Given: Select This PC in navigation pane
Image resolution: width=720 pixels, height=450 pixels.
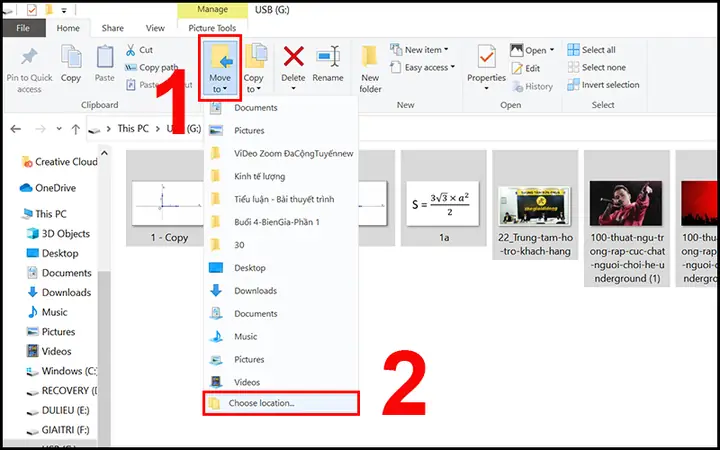Looking at the screenshot, I should click(45, 214).
